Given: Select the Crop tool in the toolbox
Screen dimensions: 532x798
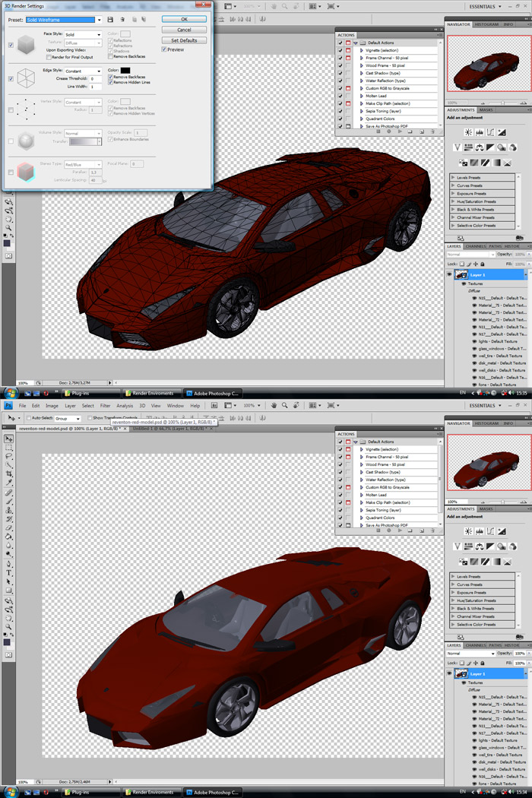Looking at the screenshot, I should pos(8,473).
